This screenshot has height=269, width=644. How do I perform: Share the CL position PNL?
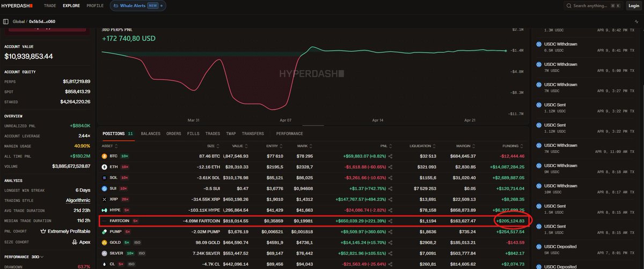[x=390, y=265]
